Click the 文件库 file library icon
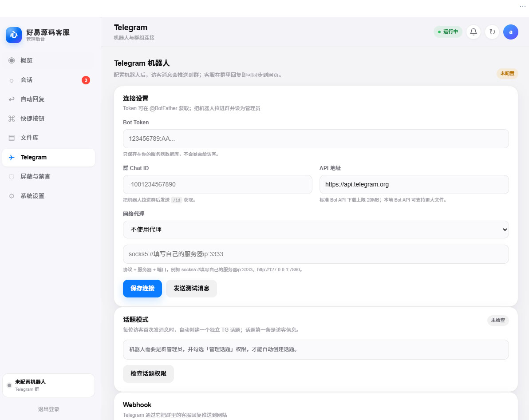The height and width of the screenshot is (420, 529). [12, 138]
